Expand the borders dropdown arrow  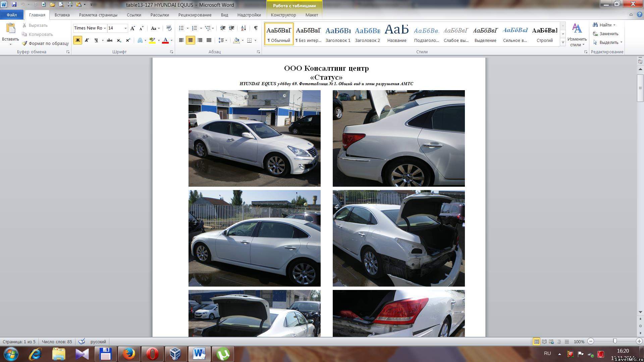click(x=256, y=40)
